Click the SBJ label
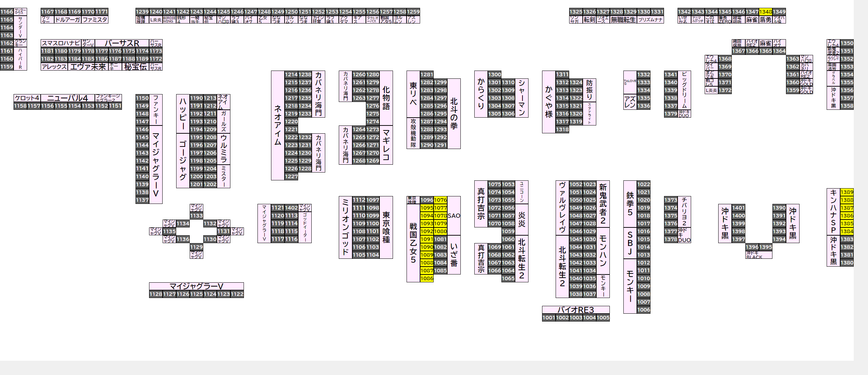Screen dimensions: 868x375 630,243
